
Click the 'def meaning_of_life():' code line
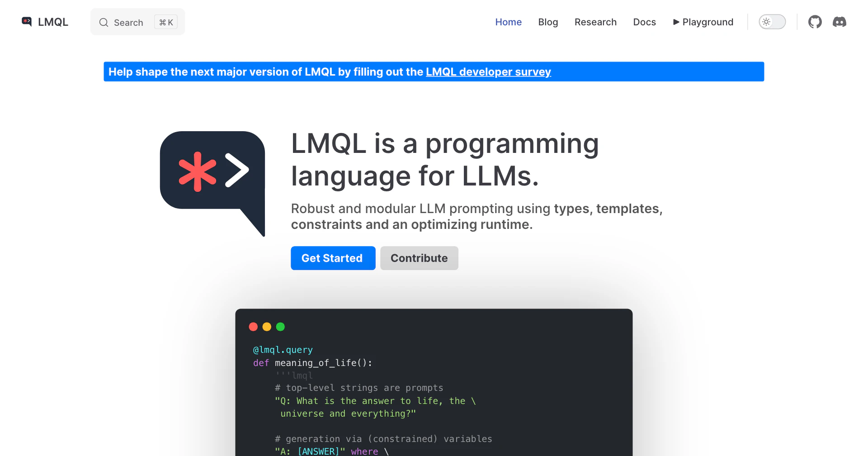click(312, 363)
